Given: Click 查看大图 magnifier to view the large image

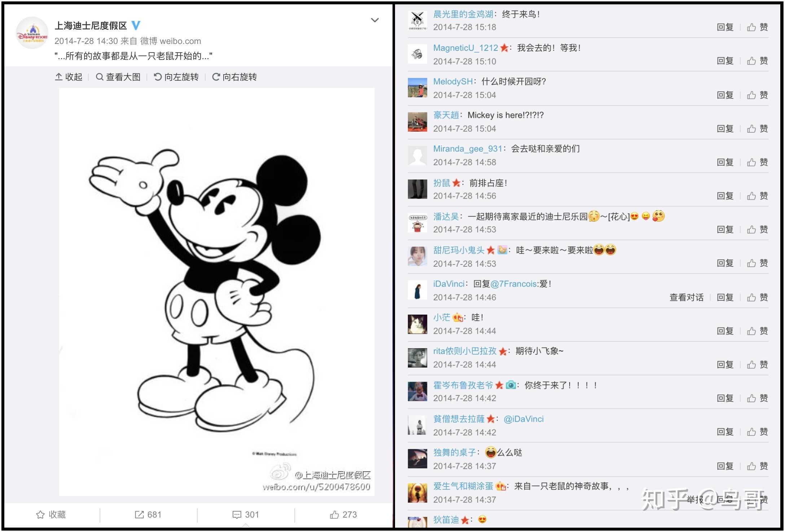Looking at the screenshot, I should 118,77.
